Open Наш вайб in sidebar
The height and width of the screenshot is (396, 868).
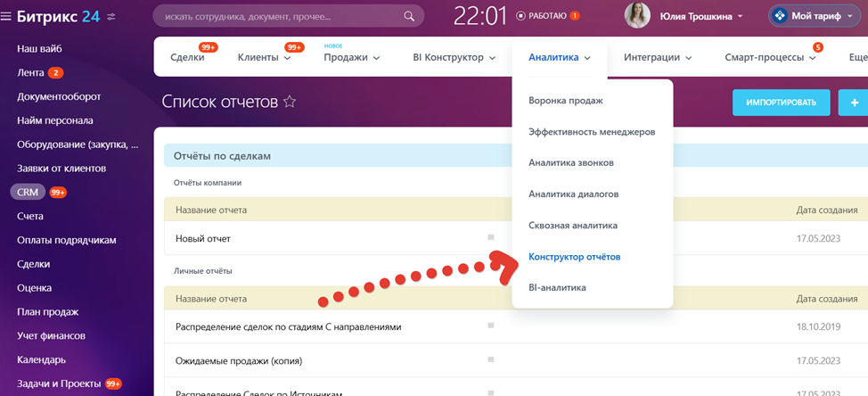tap(39, 49)
